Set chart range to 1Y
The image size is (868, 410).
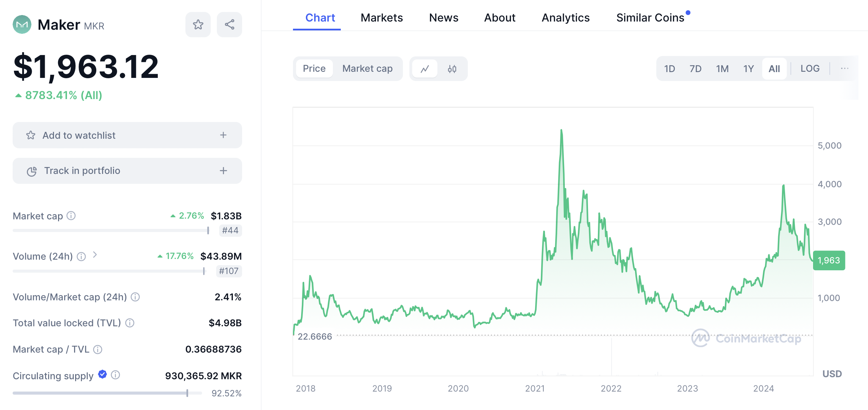point(748,69)
